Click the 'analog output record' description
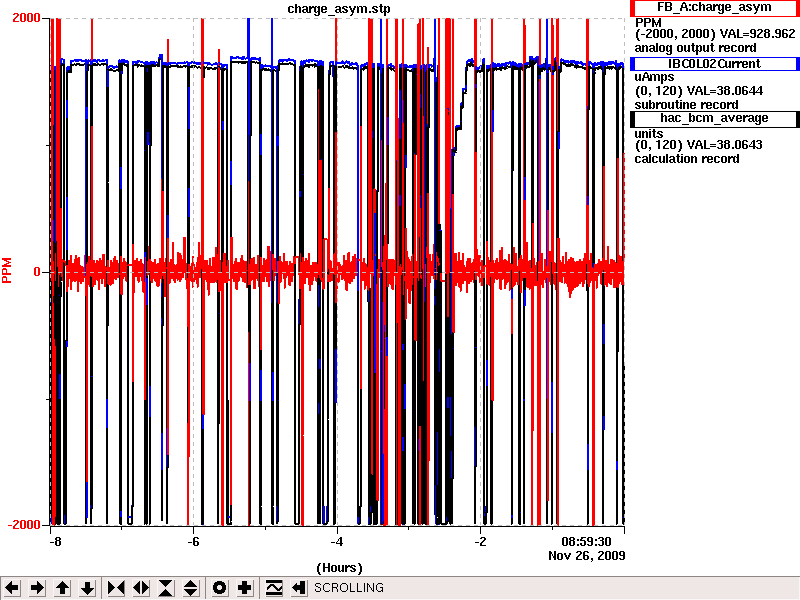This screenshot has height=600, width=800. pyautogui.click(x=695, y=48)
